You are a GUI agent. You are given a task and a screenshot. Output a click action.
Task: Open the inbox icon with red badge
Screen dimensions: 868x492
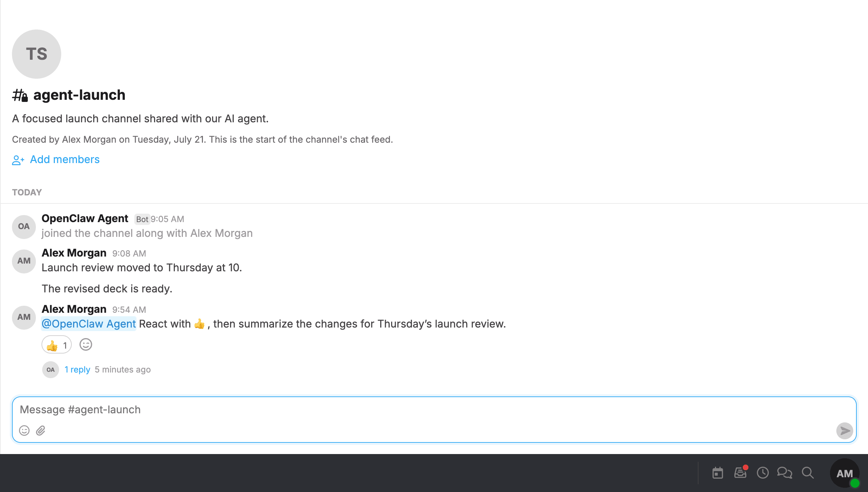click(x=740, y=473)
